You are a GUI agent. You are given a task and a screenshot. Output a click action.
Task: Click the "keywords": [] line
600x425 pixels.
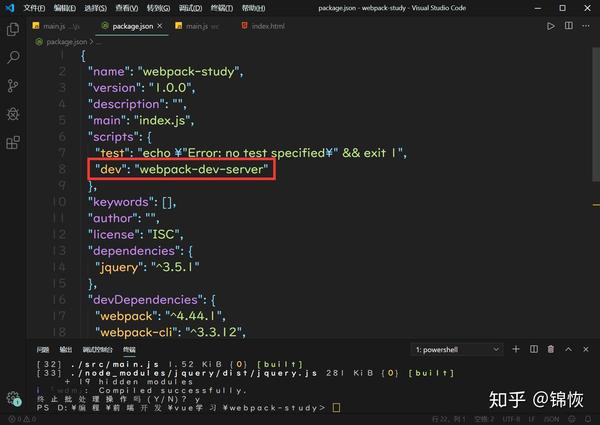pyautogui.click(x=132, y=202)
